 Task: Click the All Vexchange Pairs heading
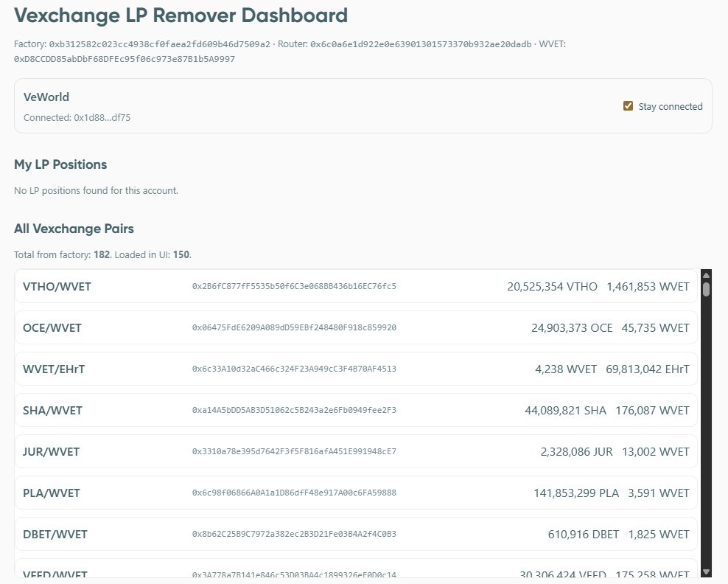pos(74,229)
